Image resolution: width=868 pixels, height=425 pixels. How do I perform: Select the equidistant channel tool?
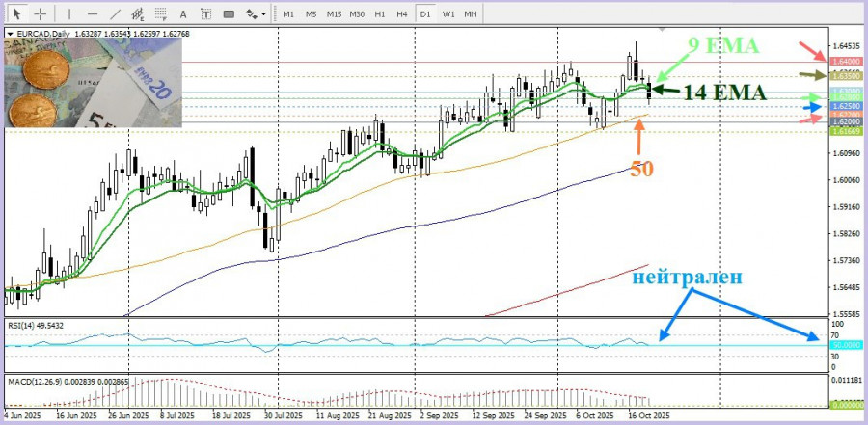(140, 14)
